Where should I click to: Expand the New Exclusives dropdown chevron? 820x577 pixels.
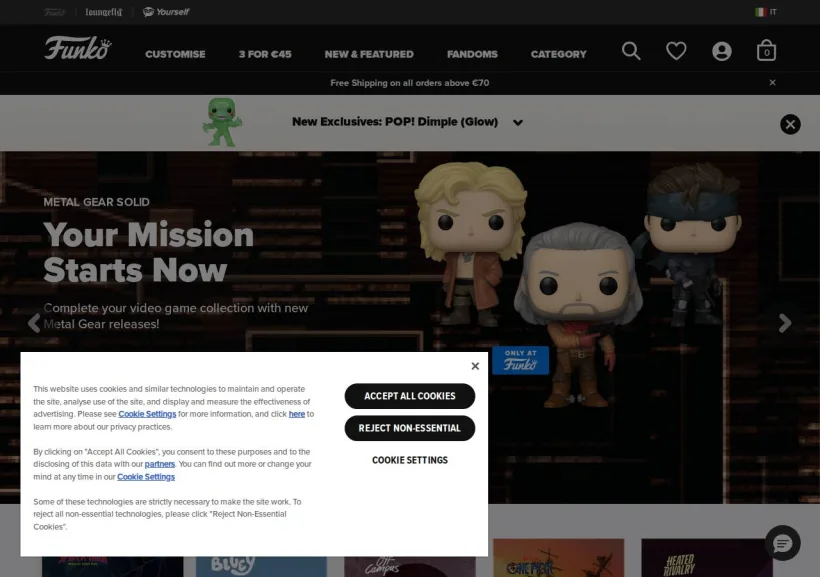(518, 122)
